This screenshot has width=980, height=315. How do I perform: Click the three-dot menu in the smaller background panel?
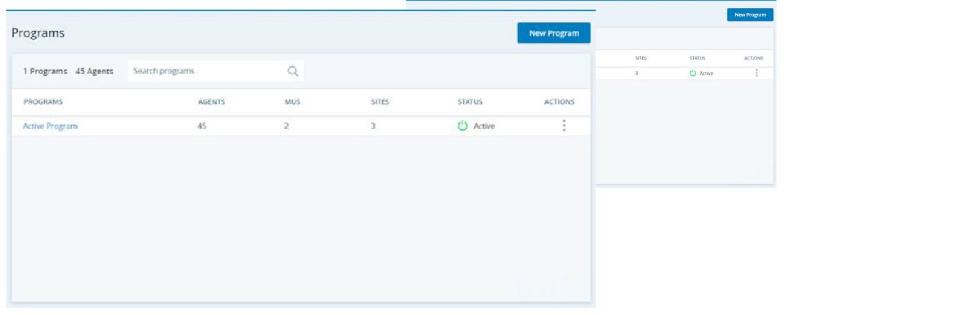pyautogui.click(x=756, y=73)
